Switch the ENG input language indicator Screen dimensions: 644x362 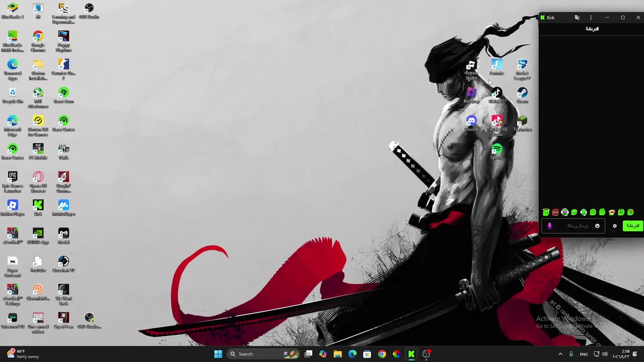[x=584, y=354]
